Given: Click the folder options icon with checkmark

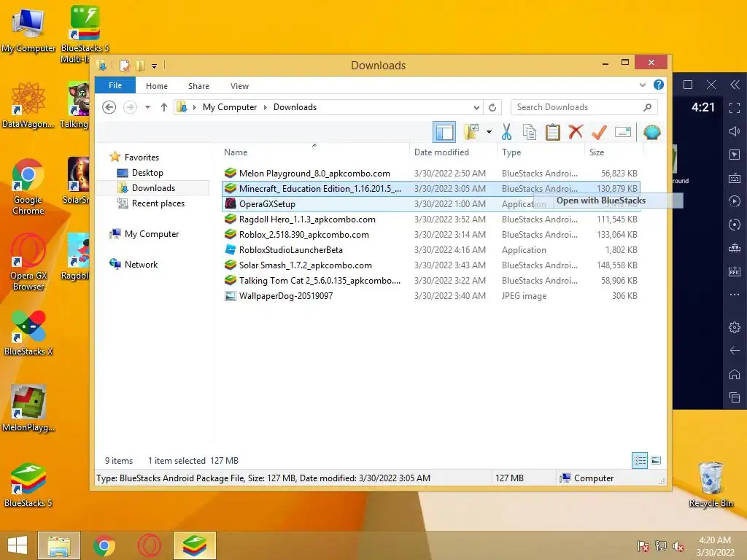Looking at the screenshot, I should click(471, 132).
